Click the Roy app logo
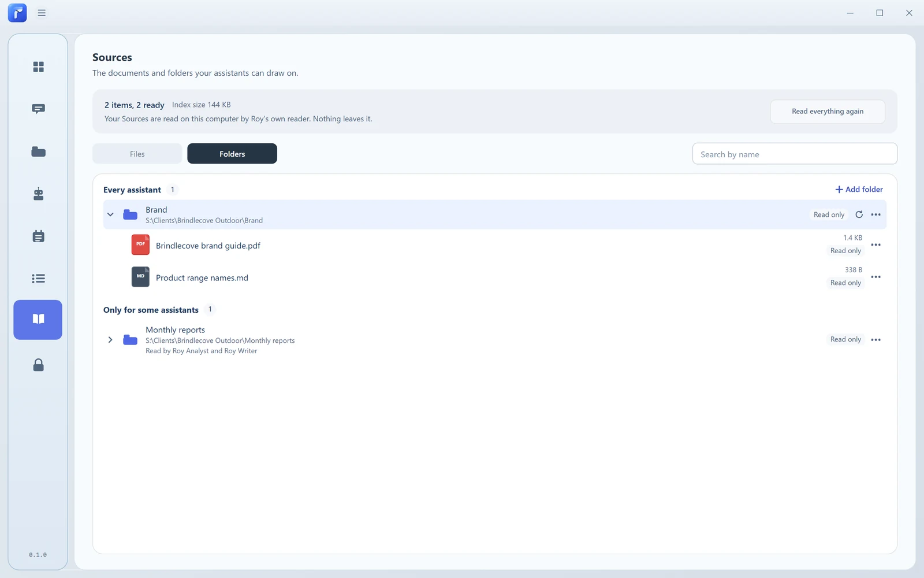 point(17,13)
